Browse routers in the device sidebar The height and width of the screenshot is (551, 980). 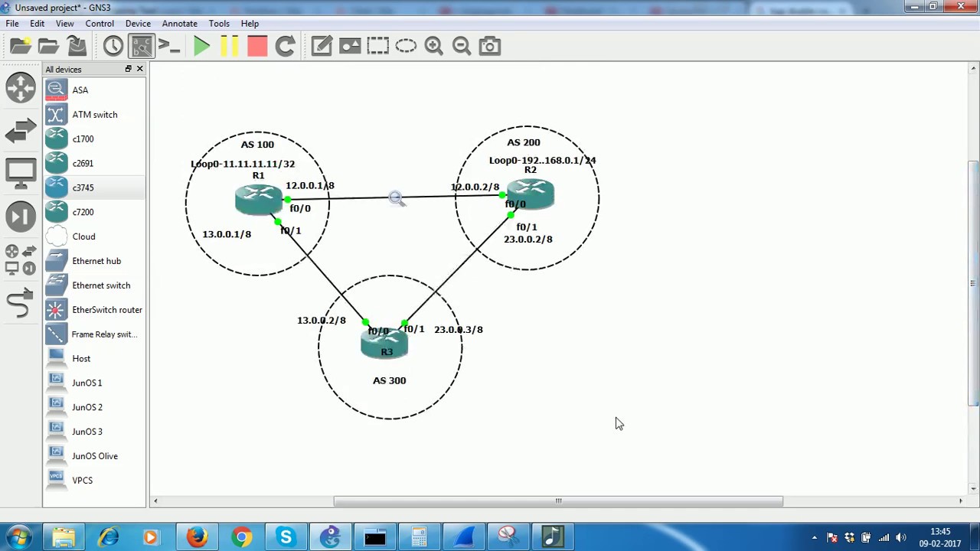point(21,87)
